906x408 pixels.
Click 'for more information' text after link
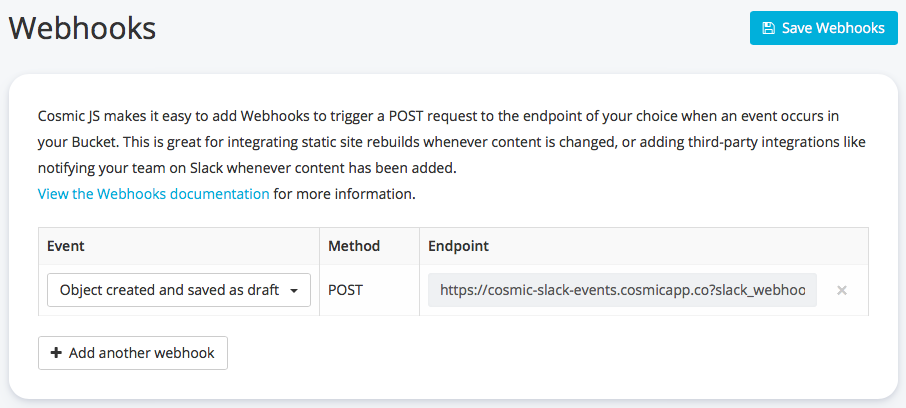point(344,194)
